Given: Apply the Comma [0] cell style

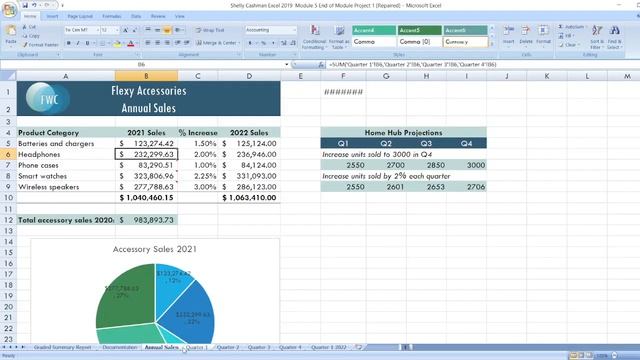Looking at the screenshot, I should click(420, 42).
